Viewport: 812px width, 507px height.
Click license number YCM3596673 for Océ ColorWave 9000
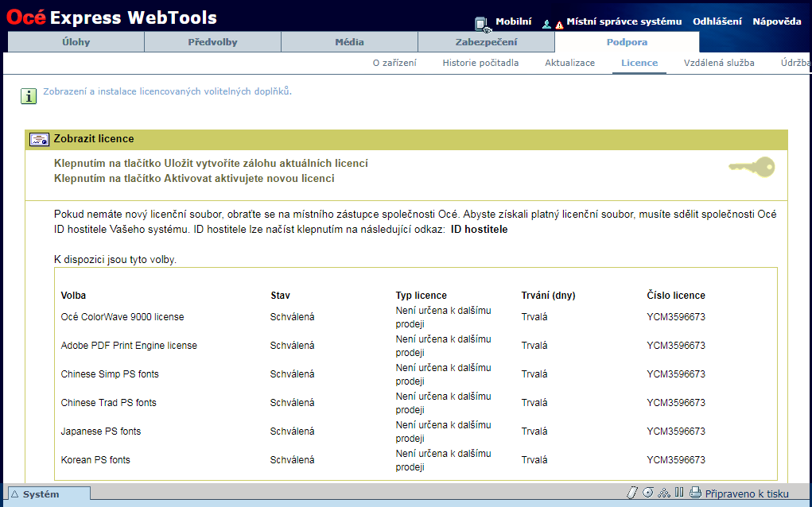tap(676, 316)
